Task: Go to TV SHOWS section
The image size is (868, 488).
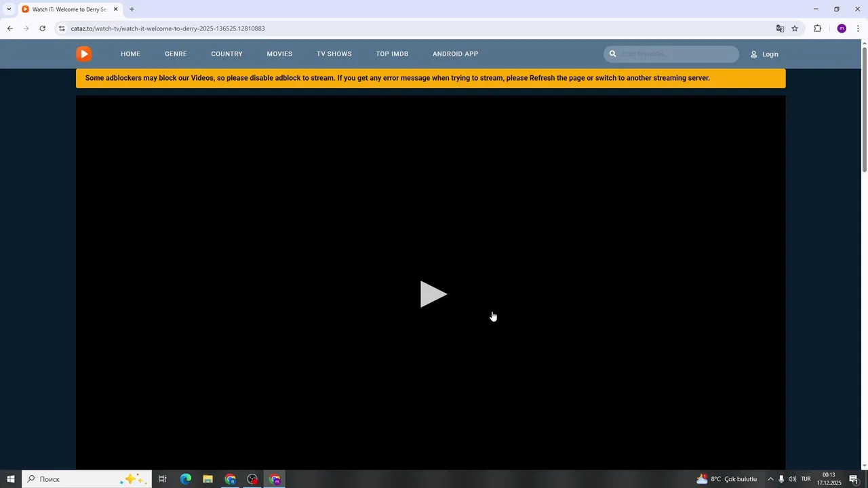Action: point(334,54)
